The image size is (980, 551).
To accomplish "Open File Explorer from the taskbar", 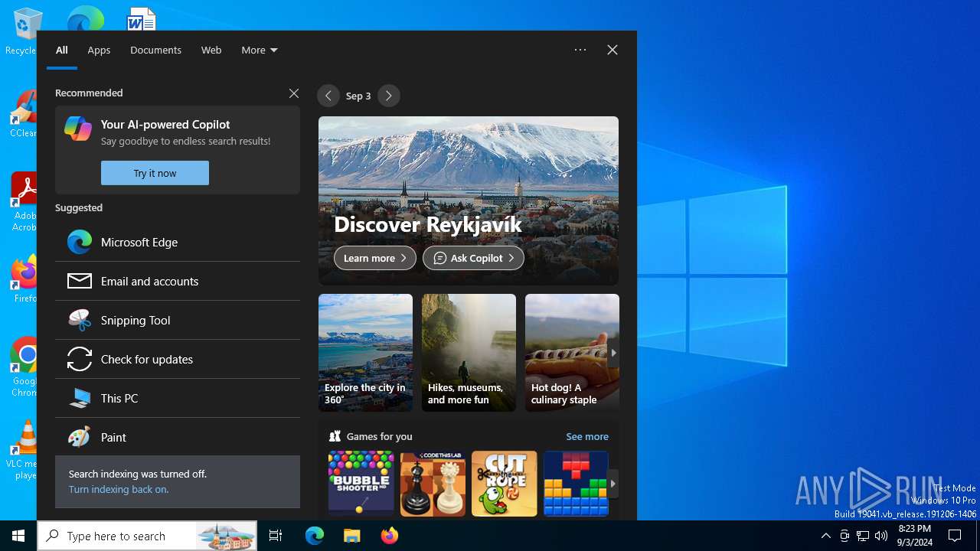I will point(351,536).
